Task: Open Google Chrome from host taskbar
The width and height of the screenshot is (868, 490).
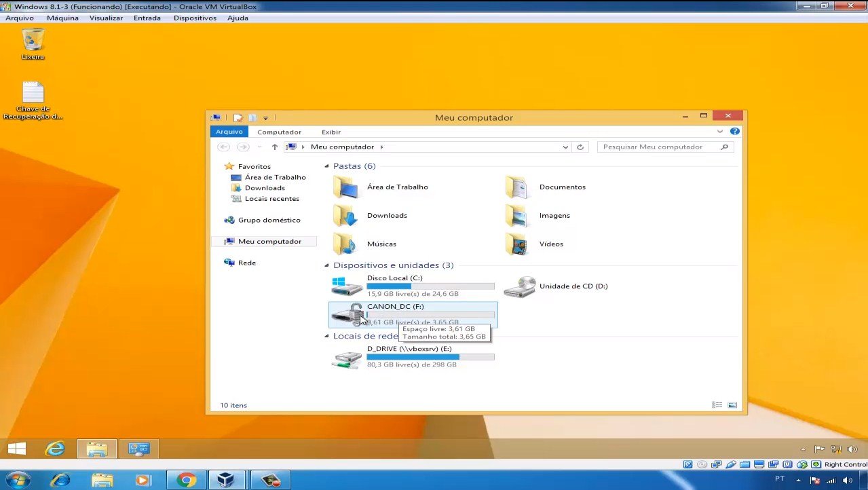Action: (x=185, y=480)
